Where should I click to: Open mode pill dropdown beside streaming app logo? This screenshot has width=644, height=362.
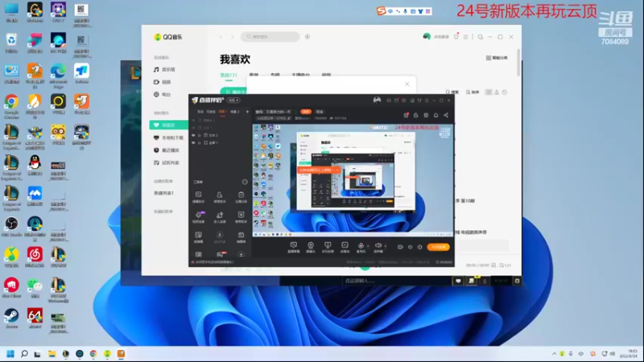233,100
